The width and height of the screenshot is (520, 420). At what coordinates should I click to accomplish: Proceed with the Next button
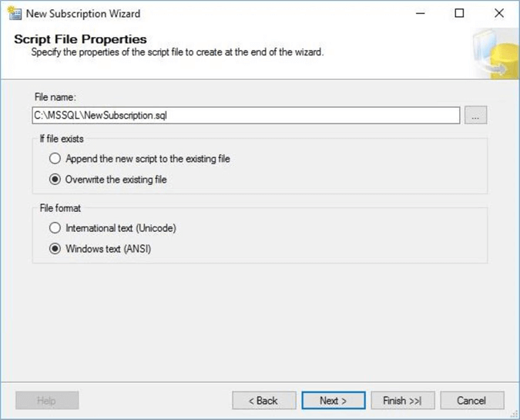pyautogui.click(x=333, y=401)
